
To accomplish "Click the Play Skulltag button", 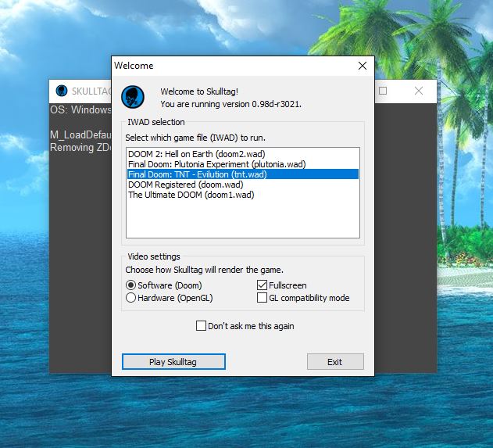I will 173,362.
